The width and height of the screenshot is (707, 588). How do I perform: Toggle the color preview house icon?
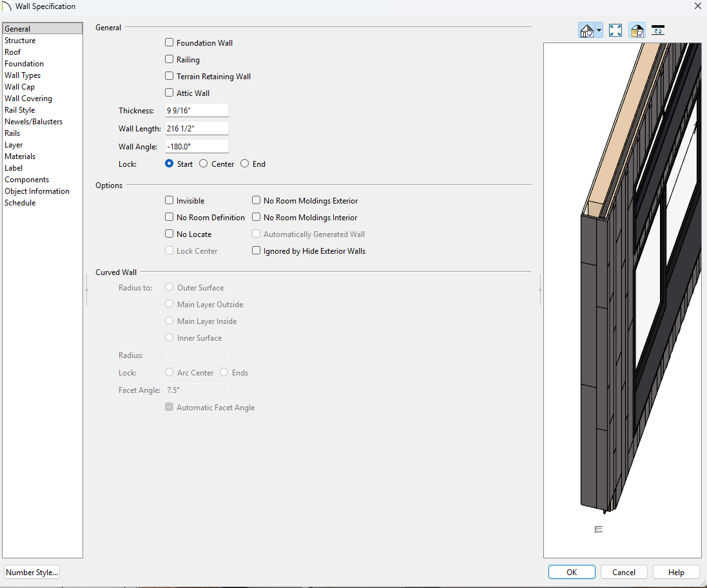tap(637, 30)
